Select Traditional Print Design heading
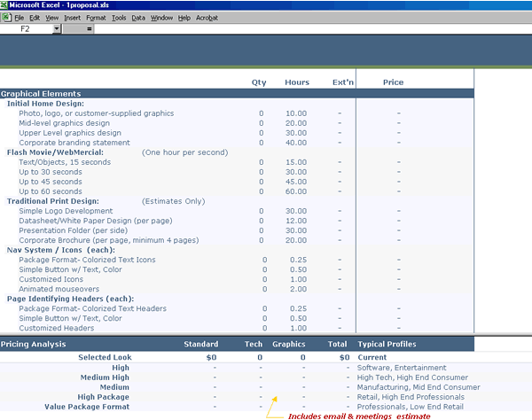 click(53, 201)
